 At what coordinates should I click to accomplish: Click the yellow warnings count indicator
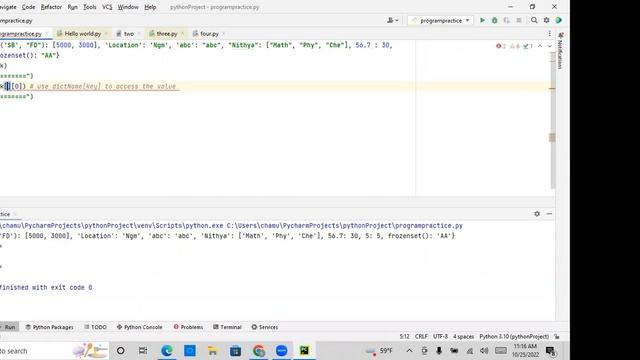click(515, 46)
